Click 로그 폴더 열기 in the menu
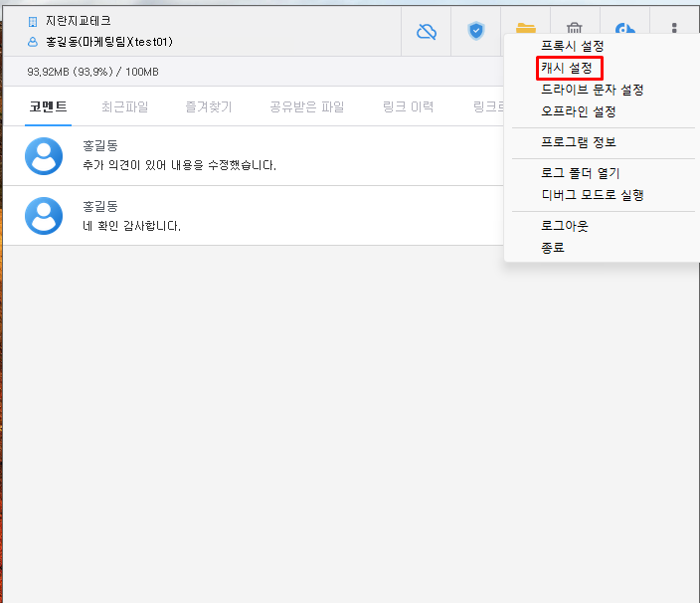 point(580,173)
